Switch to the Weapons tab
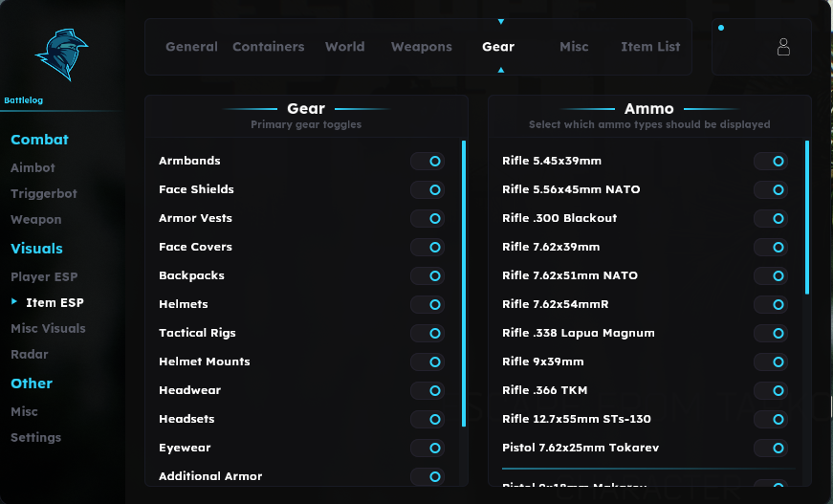 (421, 47)
